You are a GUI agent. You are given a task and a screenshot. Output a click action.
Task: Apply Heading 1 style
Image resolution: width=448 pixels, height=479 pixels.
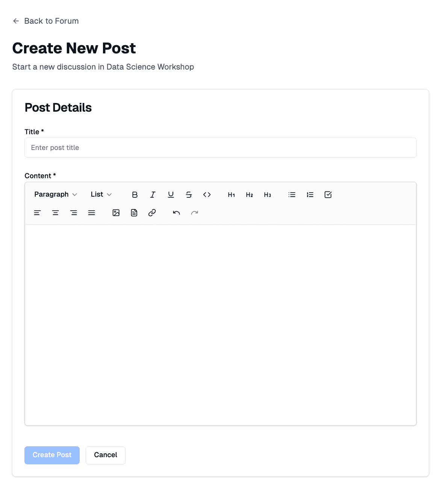pos(231,194)
